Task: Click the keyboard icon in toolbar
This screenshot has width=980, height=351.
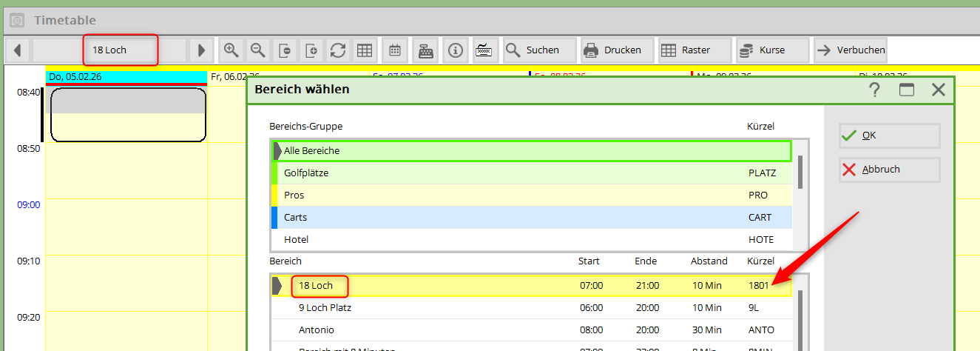Action: pyautogui.click(x=484, y=50)
